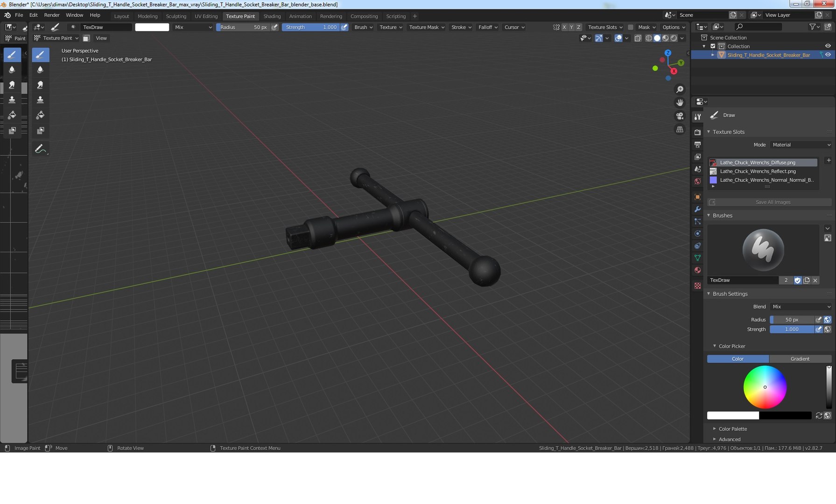Viewport: 836px width, 504px height.
Task: Select the Annotate pencil tool
Action: point(40,149)
